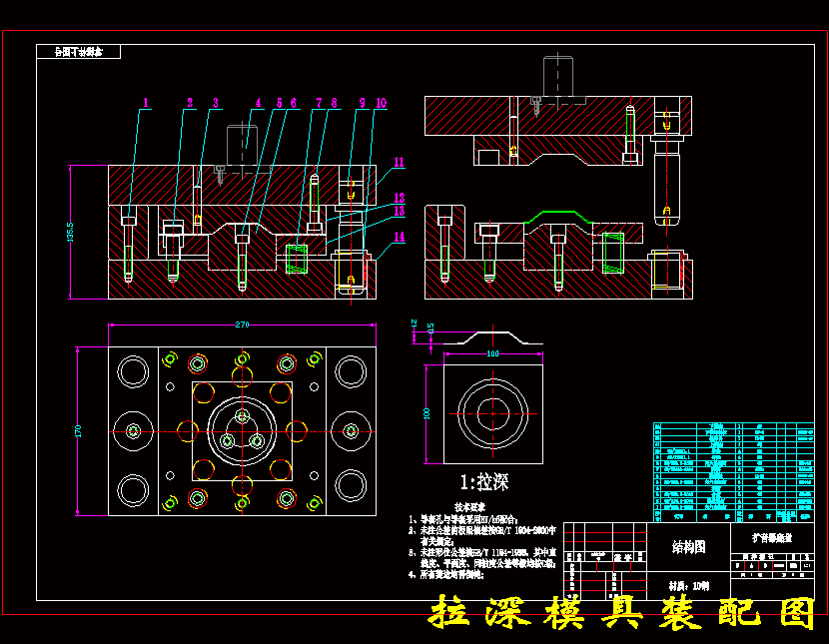Select part callout number 11
Viewport: 829px width, 644px height.
click(x=400, y=162)
